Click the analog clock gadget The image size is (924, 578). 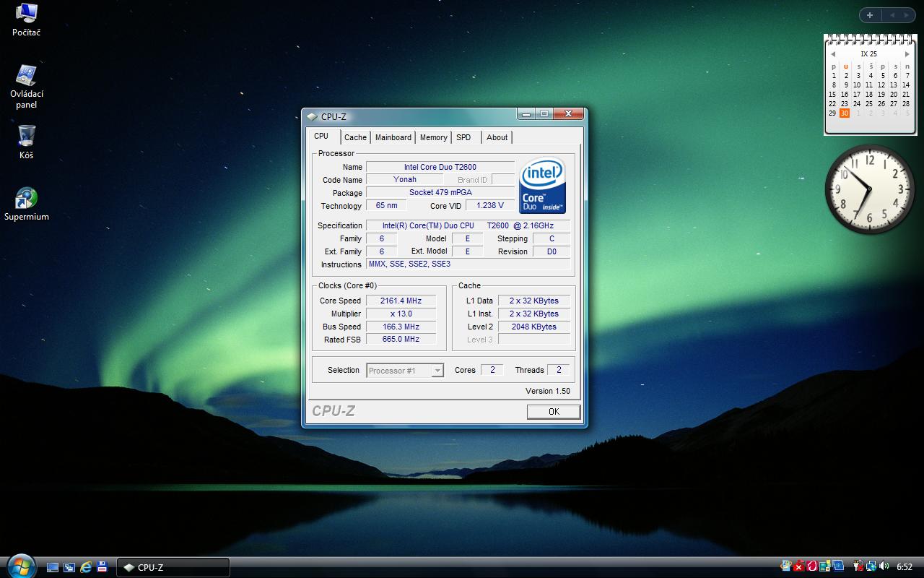tap(870, 189)
